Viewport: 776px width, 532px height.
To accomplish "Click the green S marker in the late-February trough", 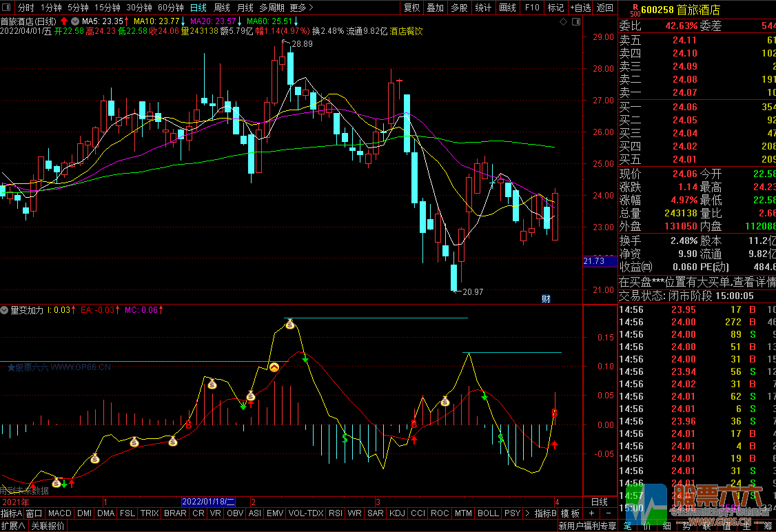I will coord(345,438).
